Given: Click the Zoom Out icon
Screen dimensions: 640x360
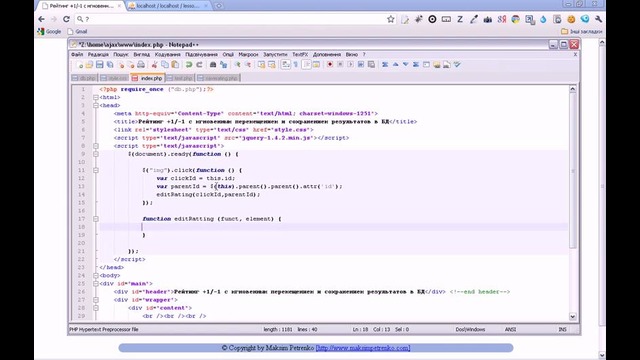Looking at the screenshot, I should (247, 65).
